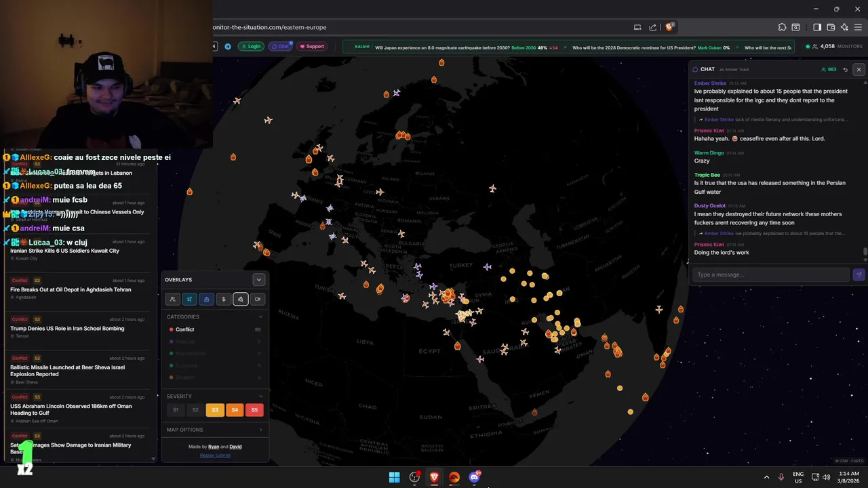Image resolution: width=868 pixels, height=488 pixels.
Task: Collapse the Severity section
Action: [x=261, y=396]
